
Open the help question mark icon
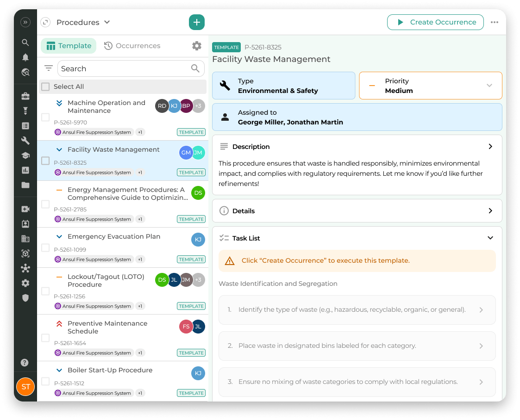(x=25, y=363)
